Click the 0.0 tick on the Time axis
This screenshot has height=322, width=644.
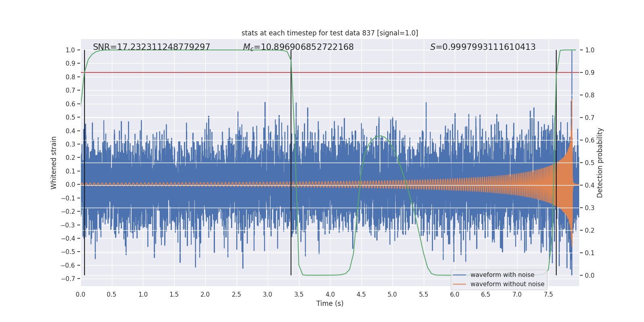(x=80, y=294)
